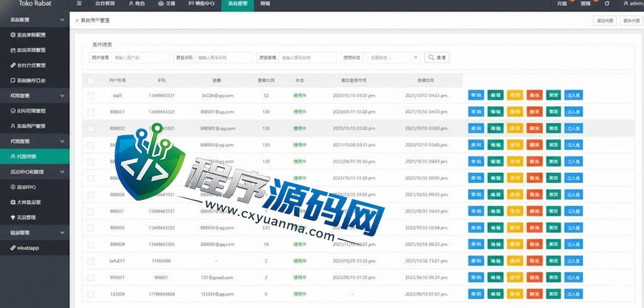Collapse the sidebar group containing the green highlighted item
Viewport: 644px width, 308px height.
pyautogui.click(x=35, y=141)
